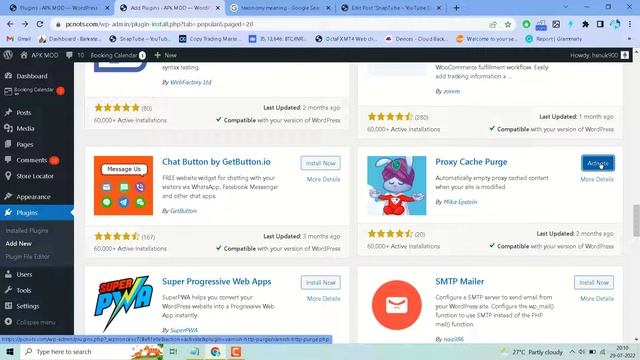Open Dashboard in sidebar
This screenshot has width=640, height=360.
tap(32, 76)
